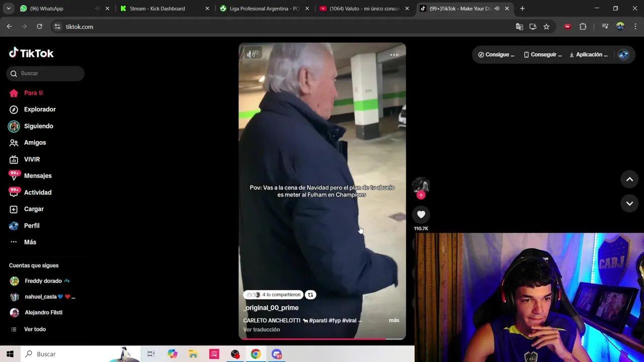Expand the Más options menu

coord(23,242)
